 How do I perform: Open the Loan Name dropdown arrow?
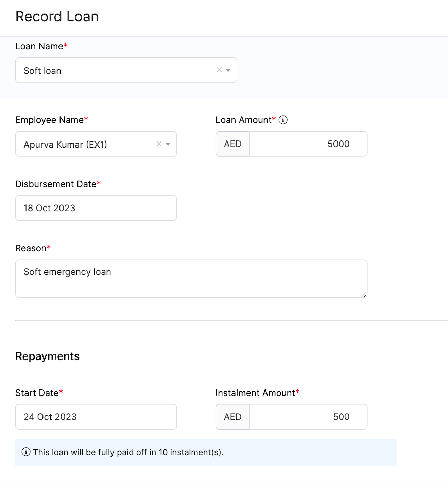(x=228, y=70)
